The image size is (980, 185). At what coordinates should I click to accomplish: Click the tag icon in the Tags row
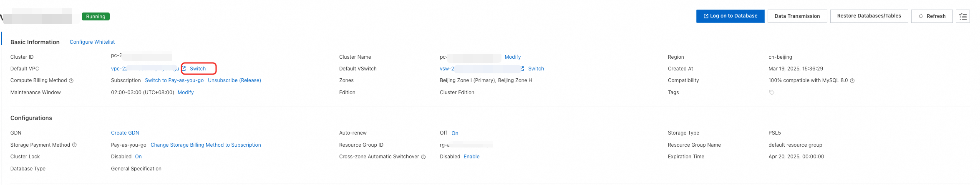[x=772, y=92]
